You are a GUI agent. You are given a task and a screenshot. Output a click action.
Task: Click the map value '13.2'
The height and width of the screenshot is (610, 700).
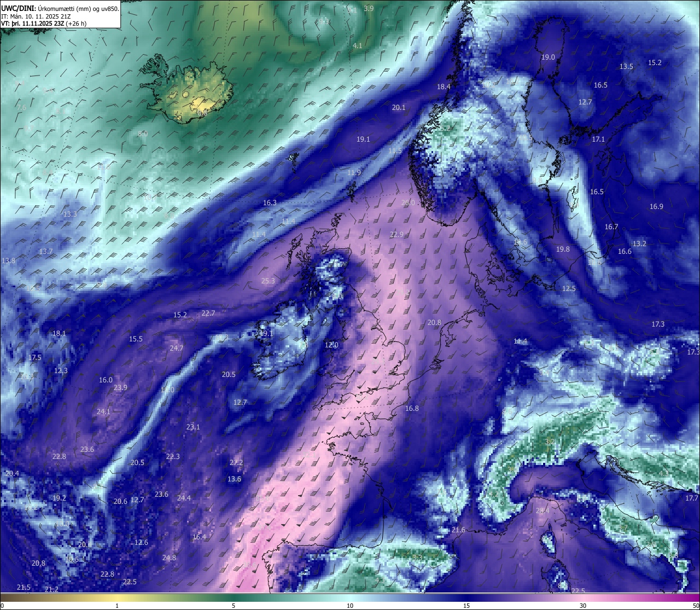[x=639, y=243]
